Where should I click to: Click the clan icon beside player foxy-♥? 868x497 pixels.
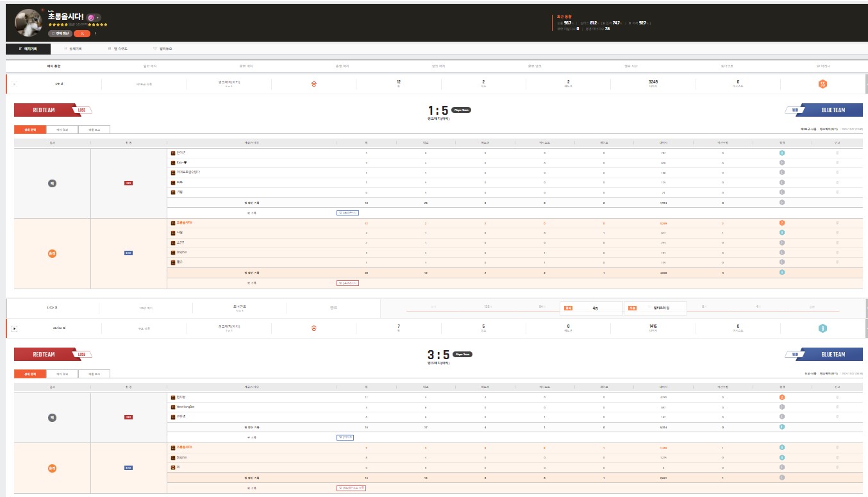[173, 163]
